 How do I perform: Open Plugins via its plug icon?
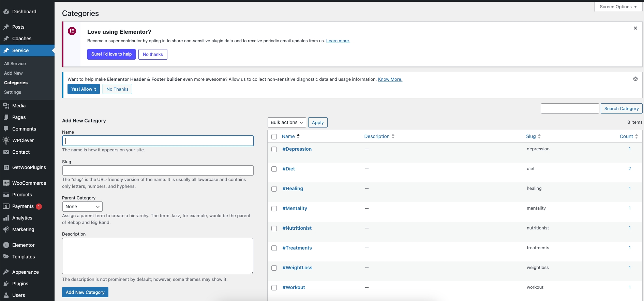pos(6,284)
